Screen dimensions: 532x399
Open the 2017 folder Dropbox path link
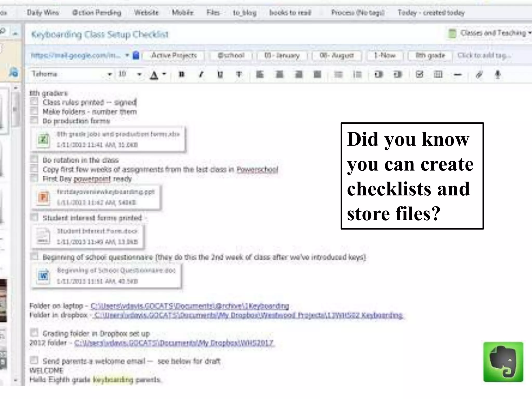(174, 343)
